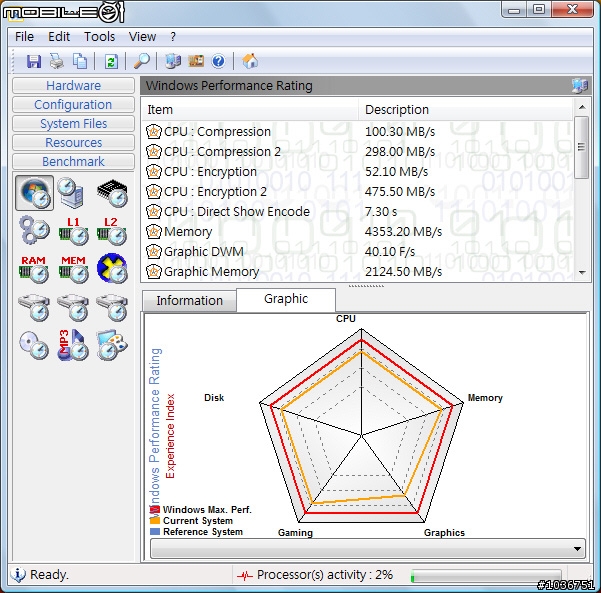Select the Graphic Memory row
601x593 pixels.
pyautogui.click(x=358, y=271)
